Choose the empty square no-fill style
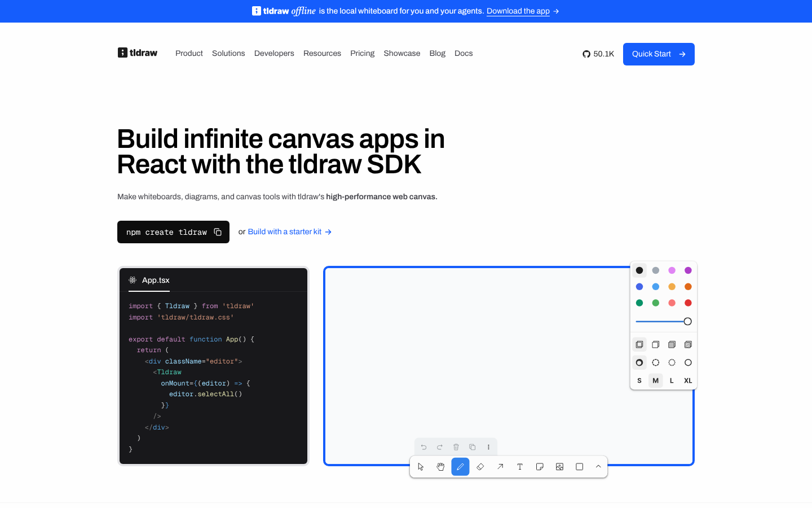The height and width of the screenshot is (508, 812). pyautogui.click(x=656, y=344)
